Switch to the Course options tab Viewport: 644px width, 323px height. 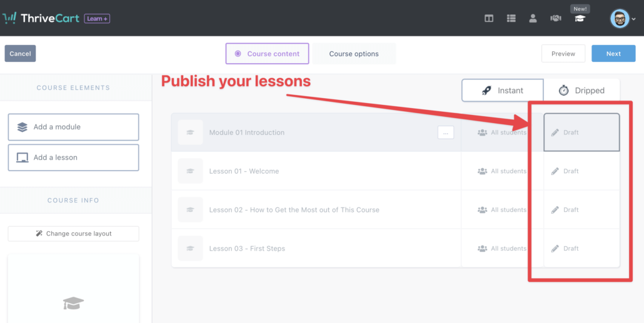coord(354,54)
